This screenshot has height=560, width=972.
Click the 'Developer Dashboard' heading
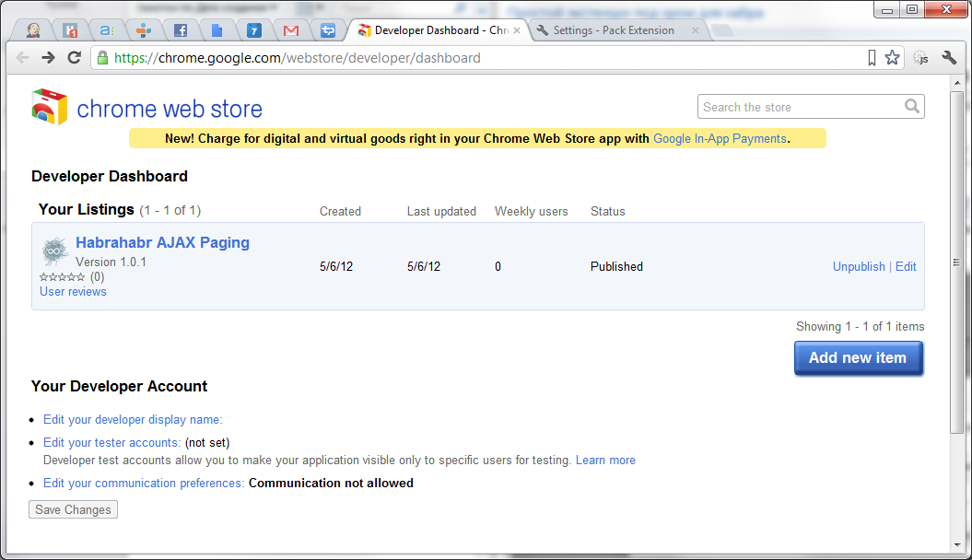pos(110,176)
